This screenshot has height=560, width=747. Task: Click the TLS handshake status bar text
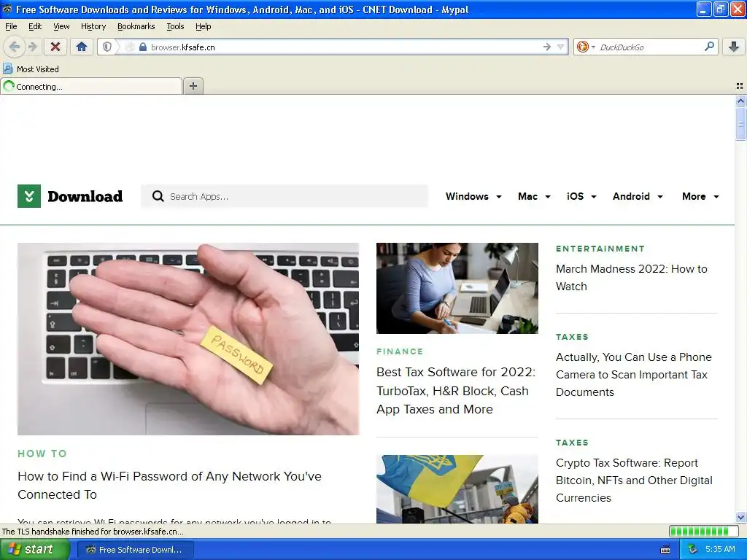click(x=93, y=532)
